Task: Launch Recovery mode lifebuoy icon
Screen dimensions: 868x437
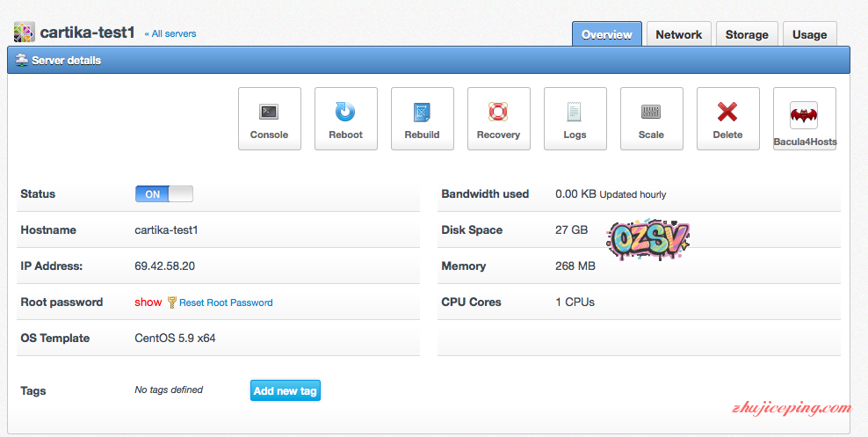Action: coord(498,119)
